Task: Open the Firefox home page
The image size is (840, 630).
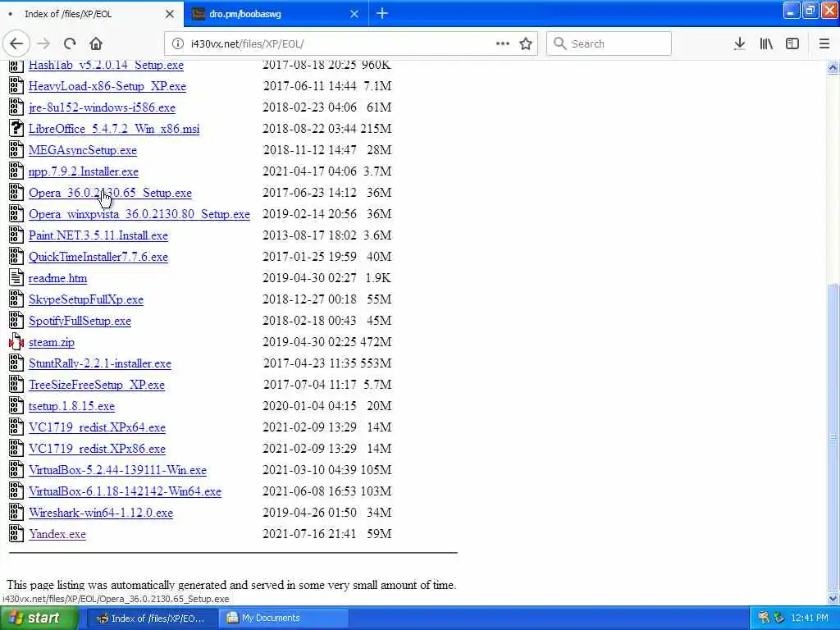Action: 96,44
